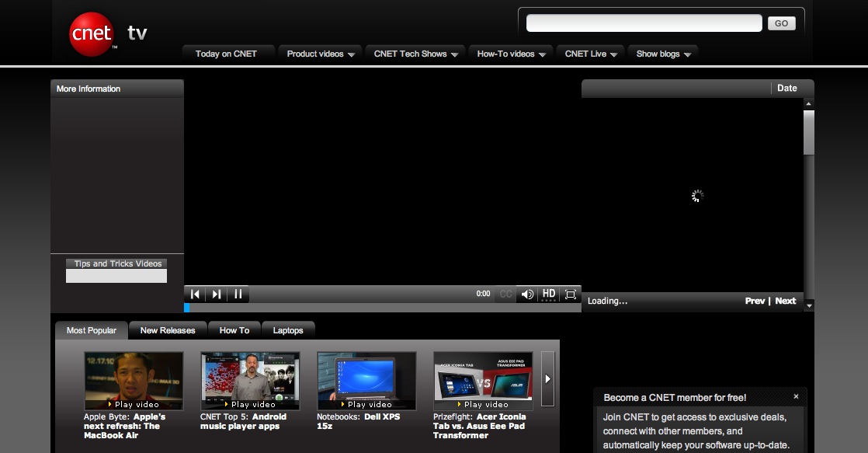Open Today on CNET menu
This screenshot has height=453, width=868.
click(x=226, y=54)
